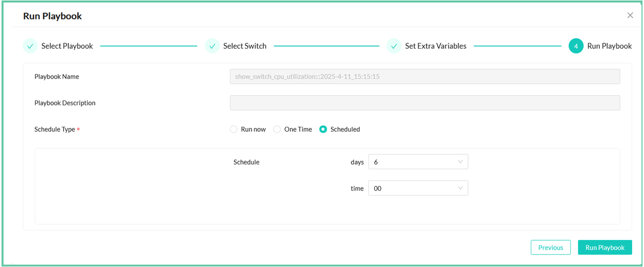Select the Run now schedule type

[234, 129]
